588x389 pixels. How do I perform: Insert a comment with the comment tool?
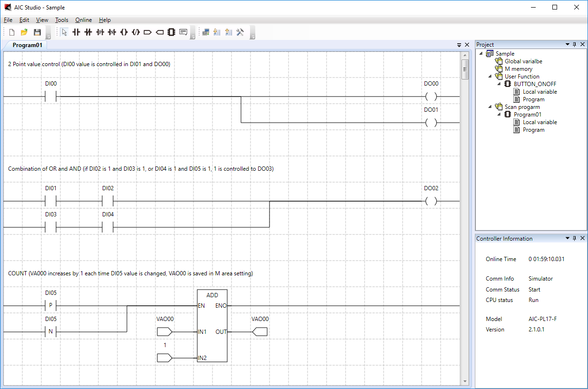pos(183,32)
